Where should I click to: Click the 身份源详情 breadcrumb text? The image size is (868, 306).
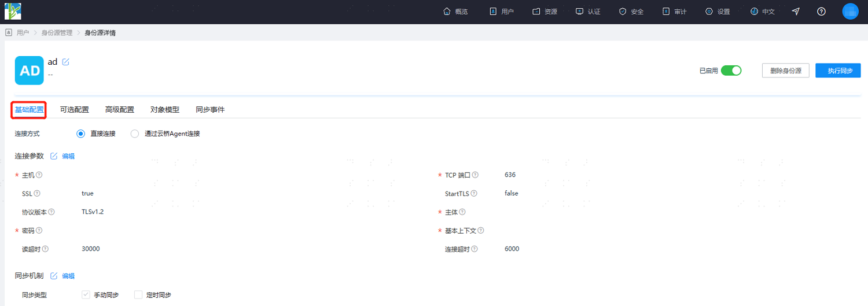pyautogui.click(x=100, y=33)
